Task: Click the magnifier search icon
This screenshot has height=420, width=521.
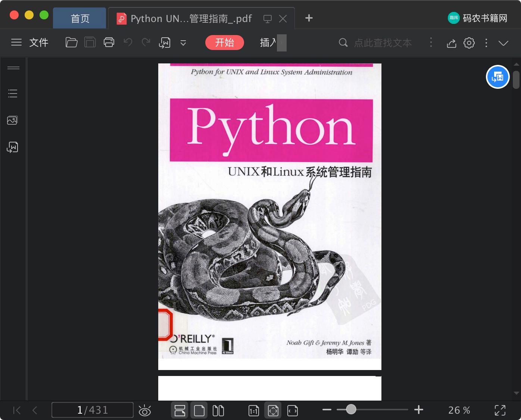Action: pos(343,43)
